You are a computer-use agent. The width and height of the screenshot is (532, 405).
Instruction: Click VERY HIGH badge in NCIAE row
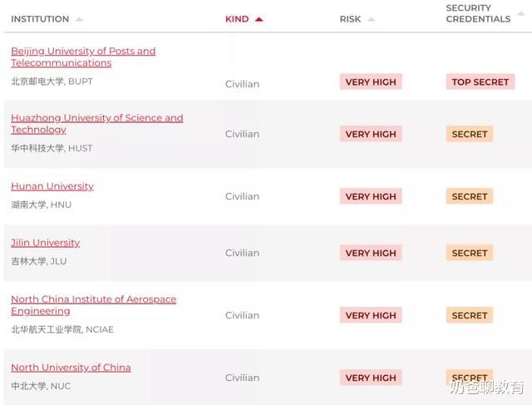pyautogui.click(x=371, y=315)
